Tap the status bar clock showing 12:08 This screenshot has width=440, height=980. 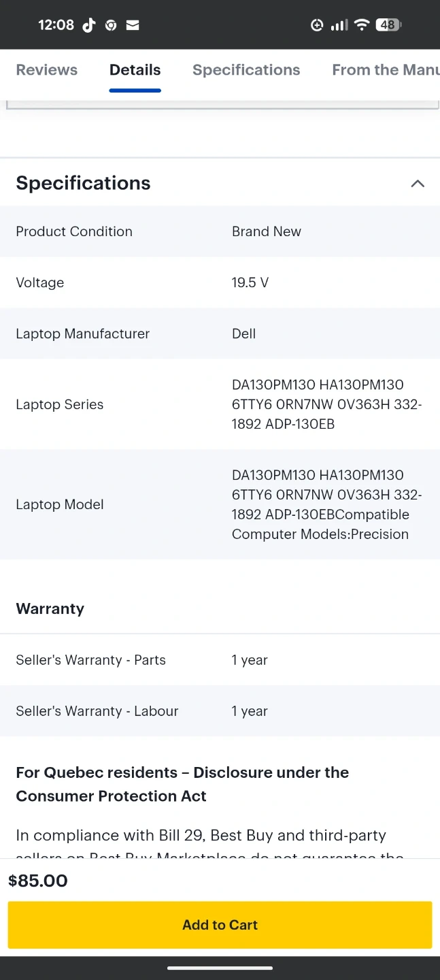point(56,25)
